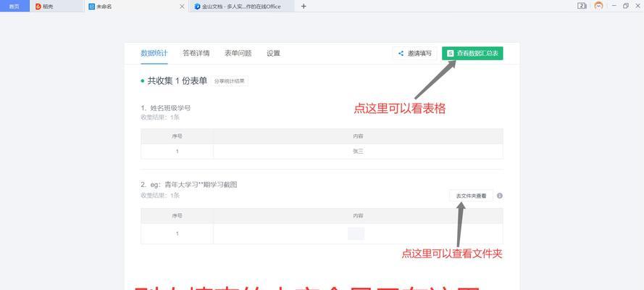Click 共收集 1 份表单 heading
Image resolution: width=644 pixels, height=290 pixels.
click(177, 81)
